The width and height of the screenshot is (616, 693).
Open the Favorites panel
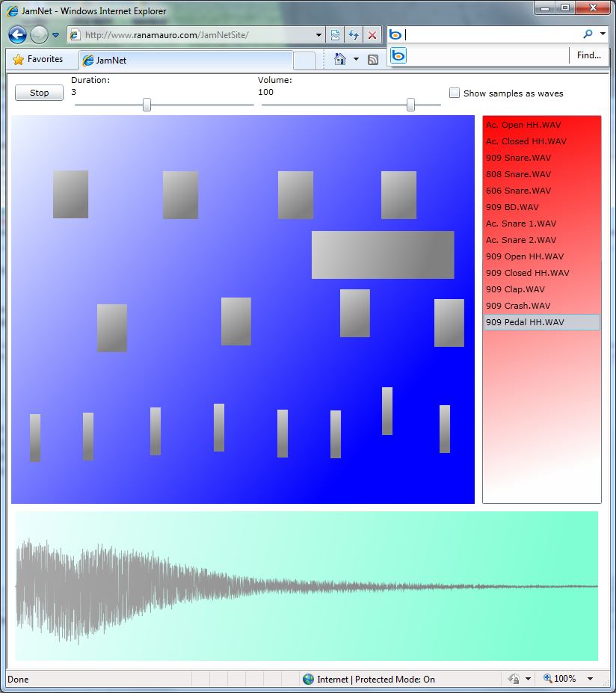40,60
